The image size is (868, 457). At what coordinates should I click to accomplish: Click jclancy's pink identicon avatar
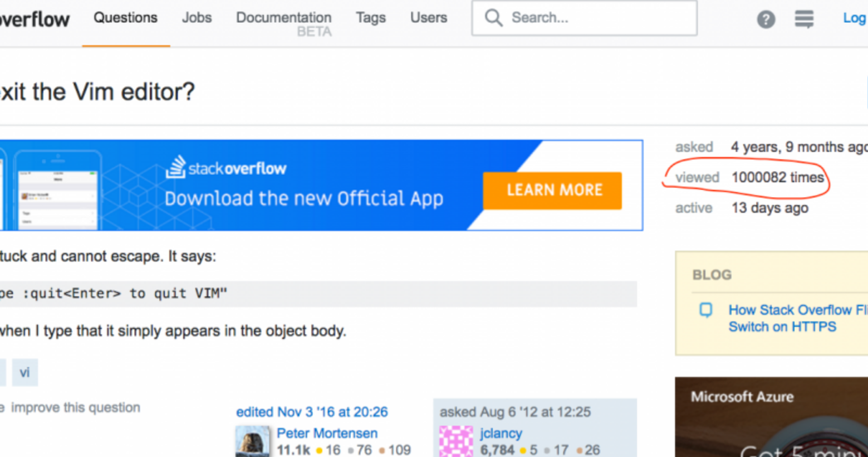pyautogui.click(x=455, y=441)
